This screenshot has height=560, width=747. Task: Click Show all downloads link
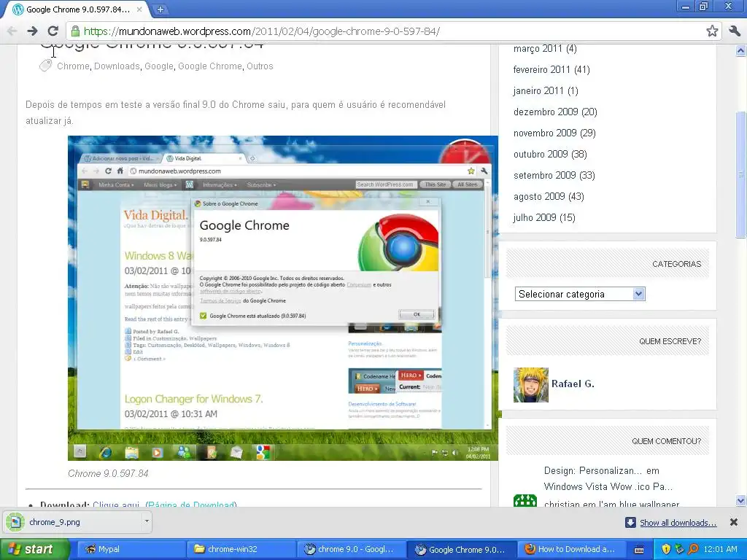click(678, 522)
